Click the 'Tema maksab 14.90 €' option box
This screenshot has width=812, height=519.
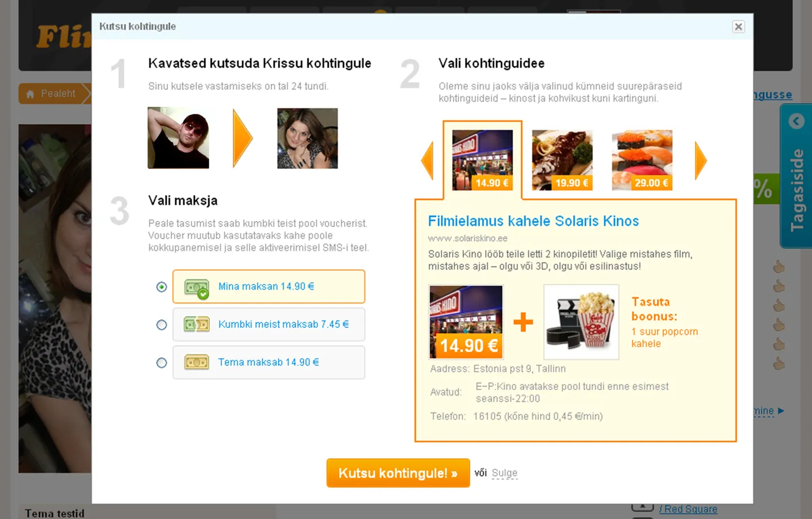pyautogui.click(x=269, y=362)
